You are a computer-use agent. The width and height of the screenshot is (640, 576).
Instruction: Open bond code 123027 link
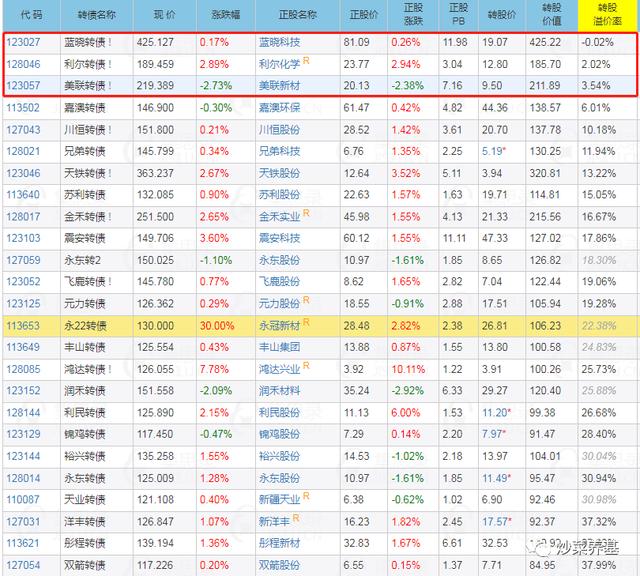pos(23,42)
